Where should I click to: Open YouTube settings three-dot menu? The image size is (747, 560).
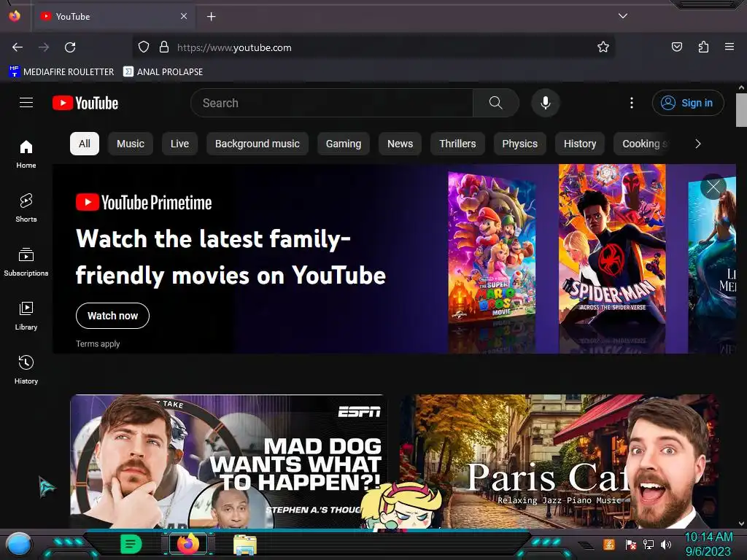[x=632, y=103]
